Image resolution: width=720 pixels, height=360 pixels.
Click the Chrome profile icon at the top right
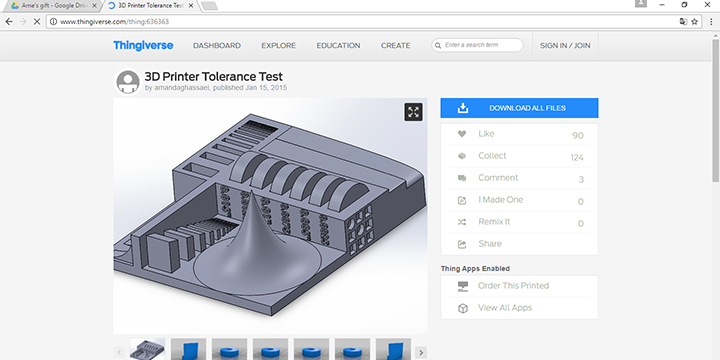(641, 4)
